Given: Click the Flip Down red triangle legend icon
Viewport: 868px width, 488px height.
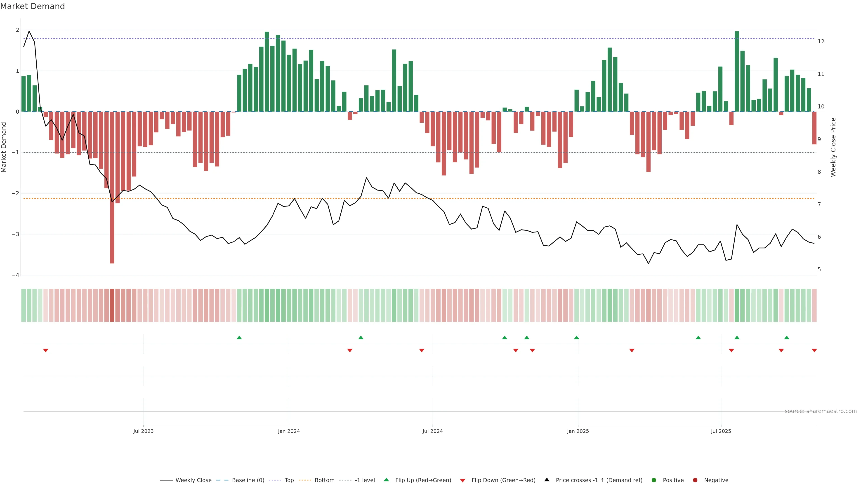Looking at the screenshot, I should (x=463, y=480).
